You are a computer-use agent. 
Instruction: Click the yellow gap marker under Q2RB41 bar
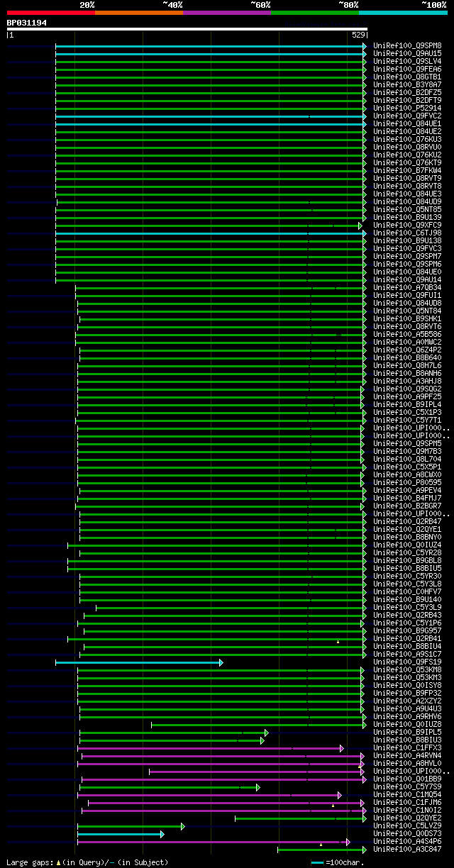tap(338, 642)
